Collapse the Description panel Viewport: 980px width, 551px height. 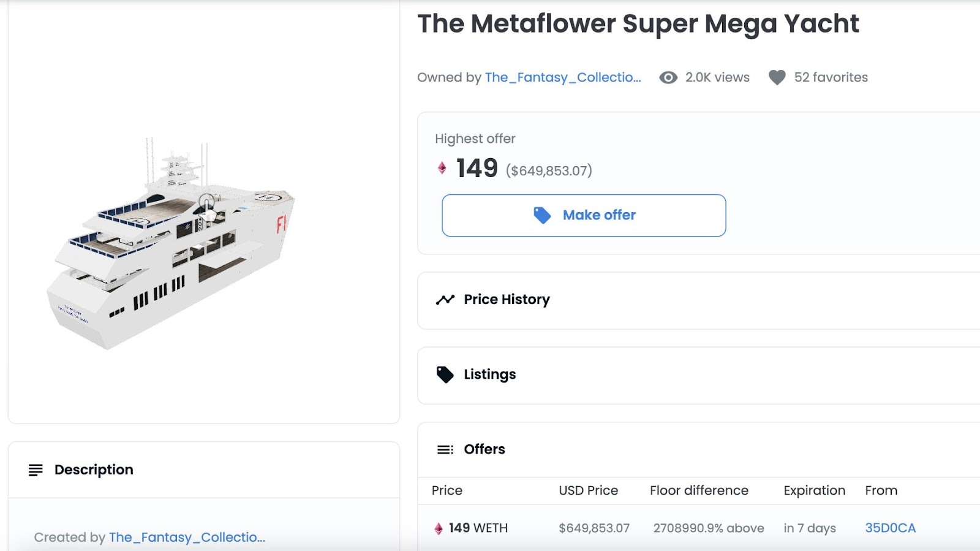click(x=202, y=470)
